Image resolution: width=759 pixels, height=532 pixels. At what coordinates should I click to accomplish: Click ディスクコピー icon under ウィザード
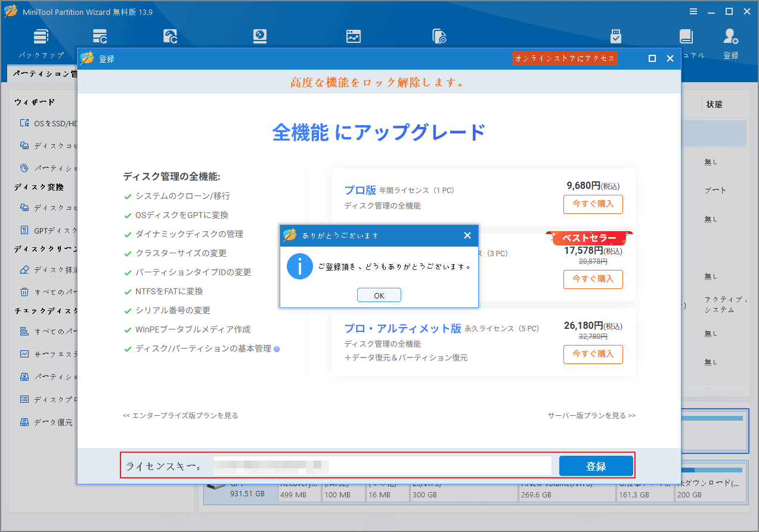coord(24,145)
